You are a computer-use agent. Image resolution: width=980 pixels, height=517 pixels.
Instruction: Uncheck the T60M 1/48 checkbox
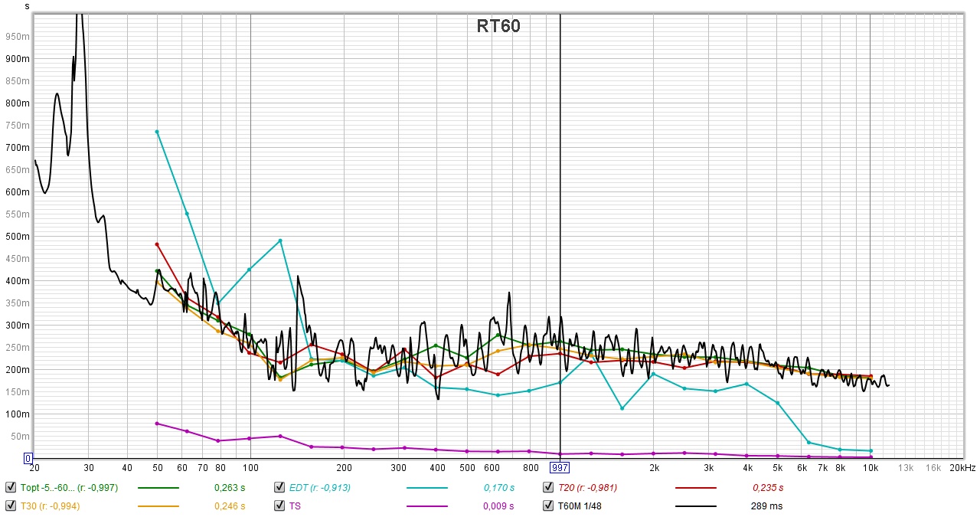tap(548, 506)
